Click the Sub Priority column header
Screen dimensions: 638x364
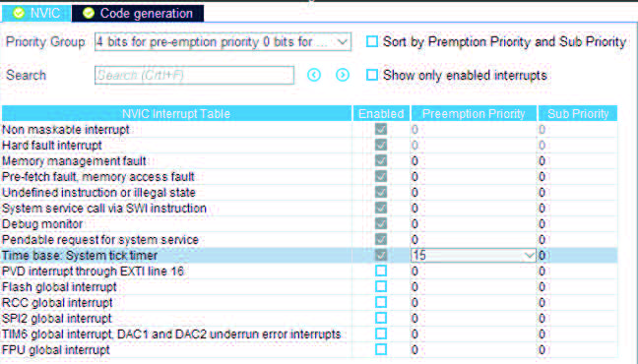(x=578, y=113)
